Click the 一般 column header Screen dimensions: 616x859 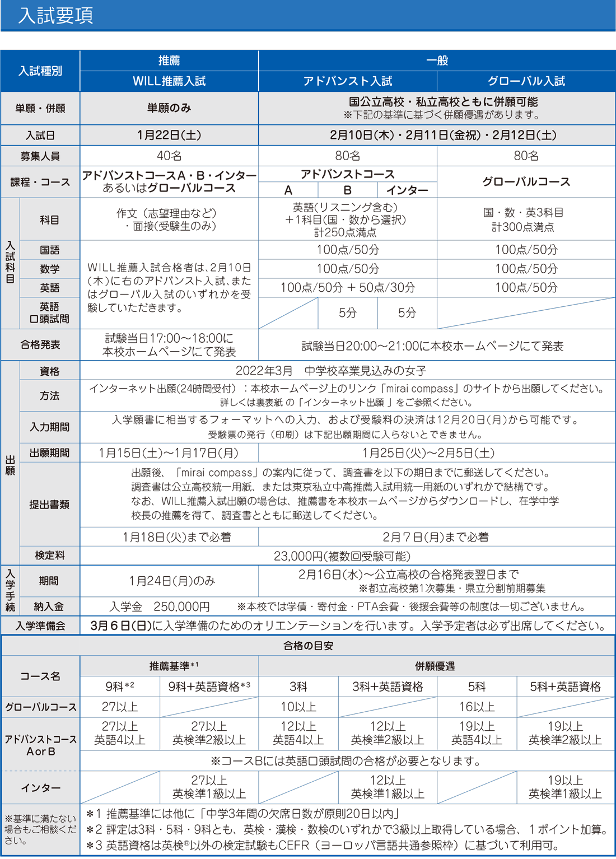pyautogui.click(x=437, y=60)
